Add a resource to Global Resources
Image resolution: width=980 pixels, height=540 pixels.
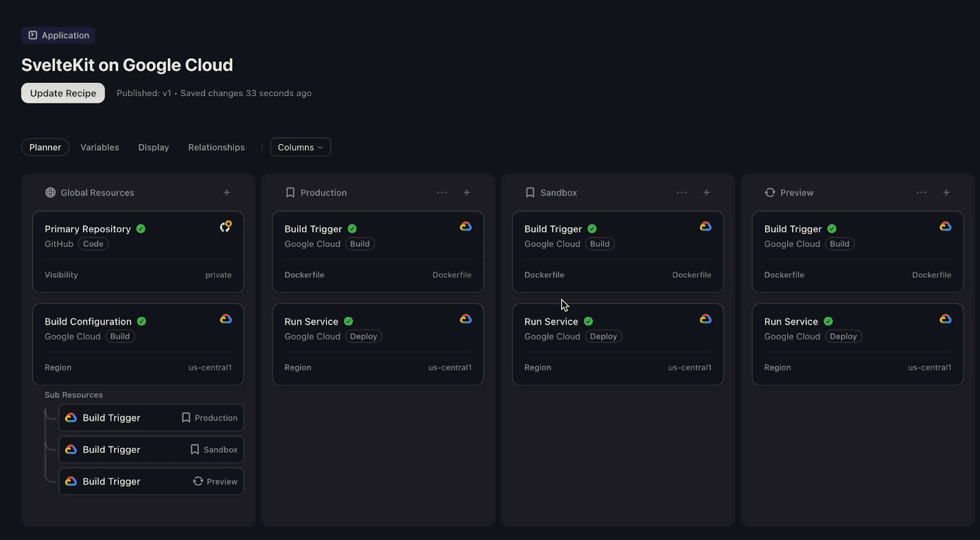click(227, 192)
